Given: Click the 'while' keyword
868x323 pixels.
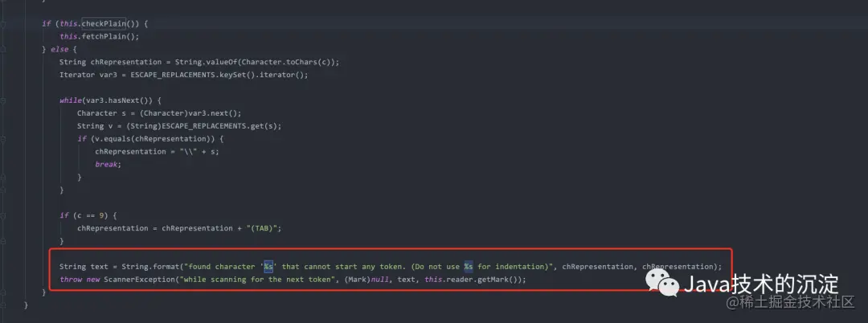Looking at the screenshot, I should point(70,100).
